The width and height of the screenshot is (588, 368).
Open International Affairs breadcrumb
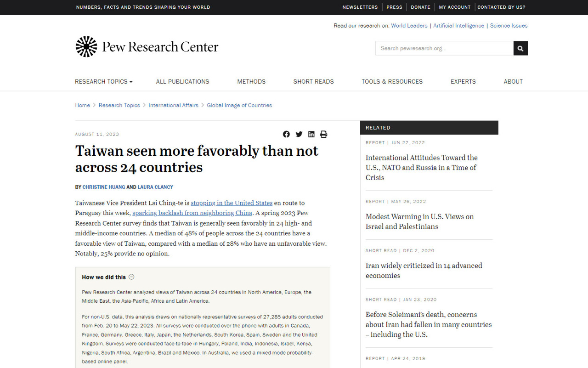tap(173, 105)
